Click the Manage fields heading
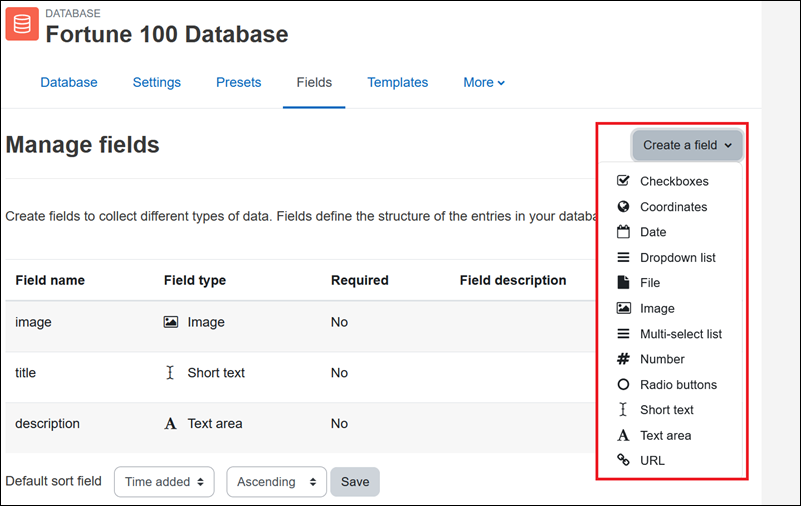 pyautogui.click(x=82, y=144)
